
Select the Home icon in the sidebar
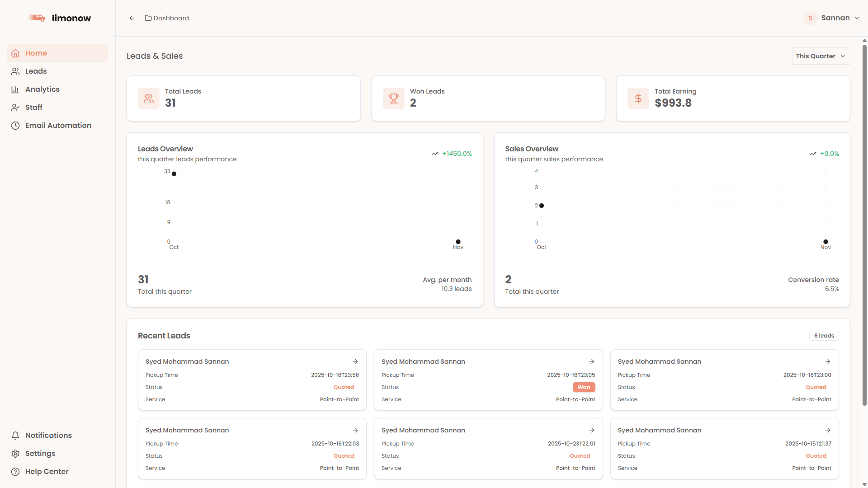[15, 53]
